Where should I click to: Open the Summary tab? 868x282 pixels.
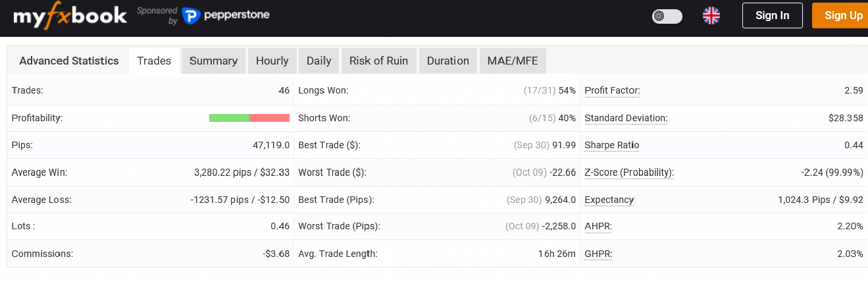tap(213, 61)
